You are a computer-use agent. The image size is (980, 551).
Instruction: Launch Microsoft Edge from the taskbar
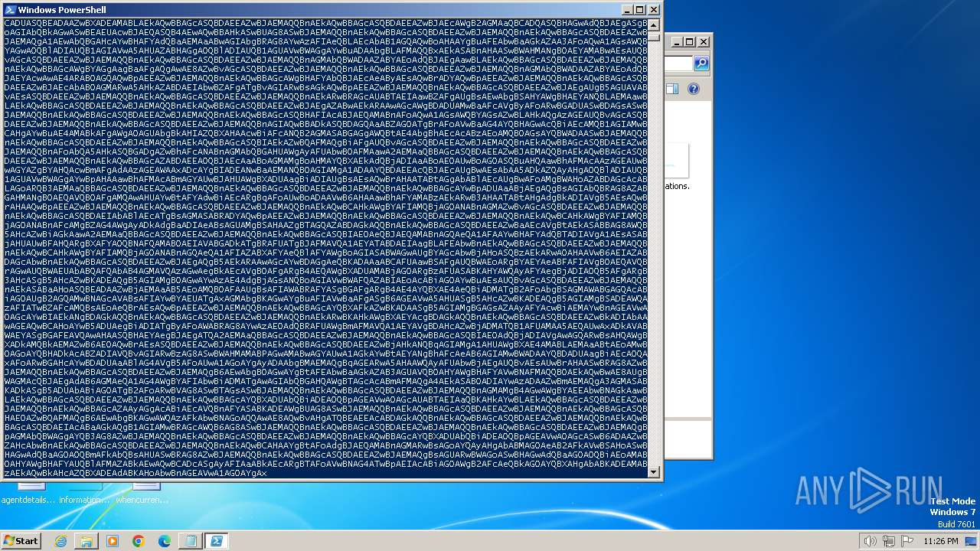164,541
